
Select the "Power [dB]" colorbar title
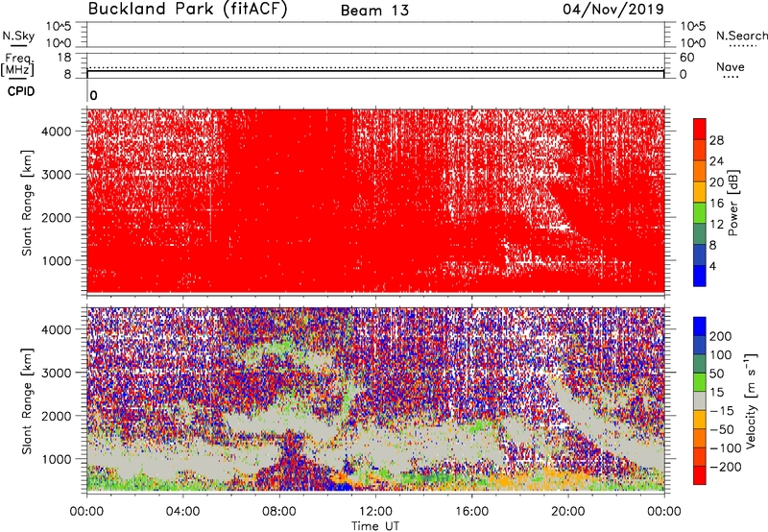coord(732,203)
